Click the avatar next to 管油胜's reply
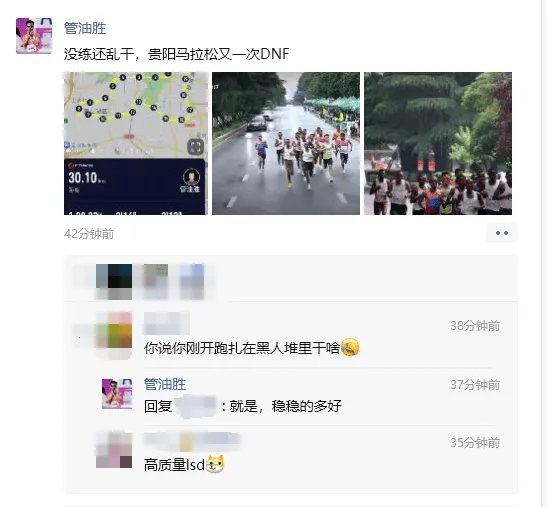Image resolution: width=548 pixels, height=507 pixels. (117, 394)
